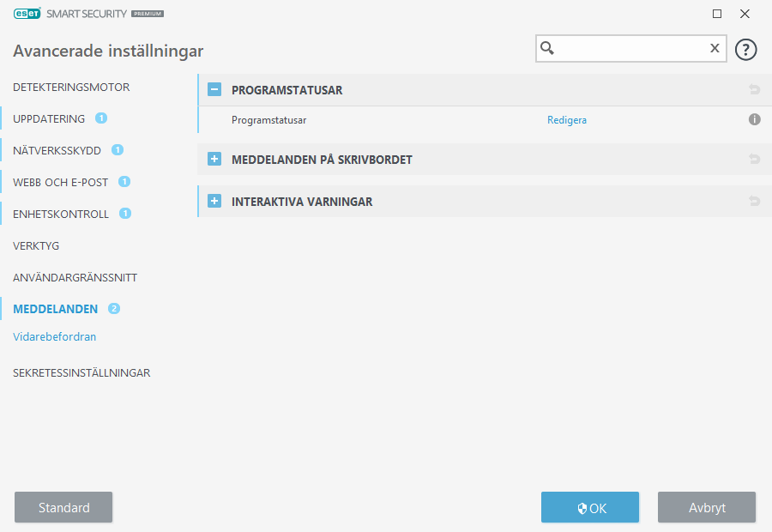Open SEKRETESSINSTÄLLNINGAR category

81,373
